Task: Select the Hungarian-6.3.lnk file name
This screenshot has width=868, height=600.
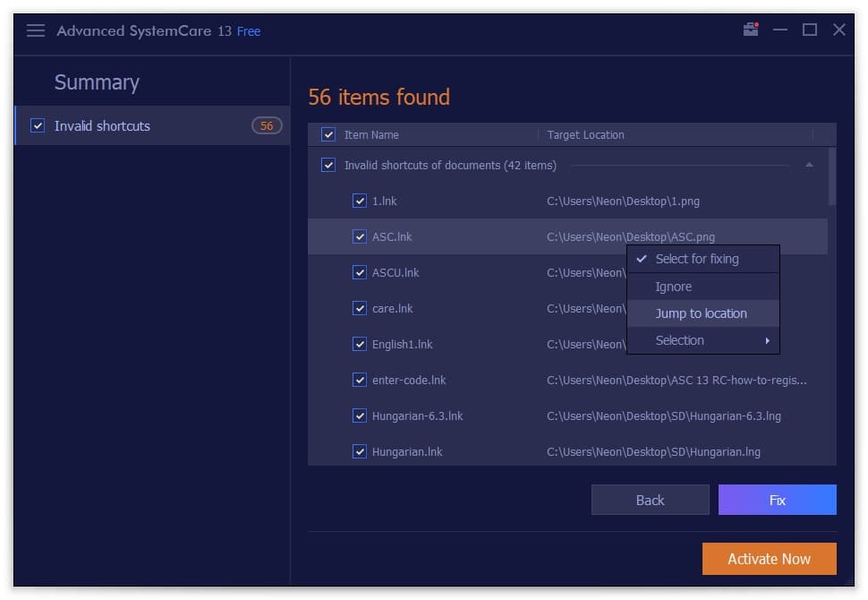Action: tap(417, 416)
